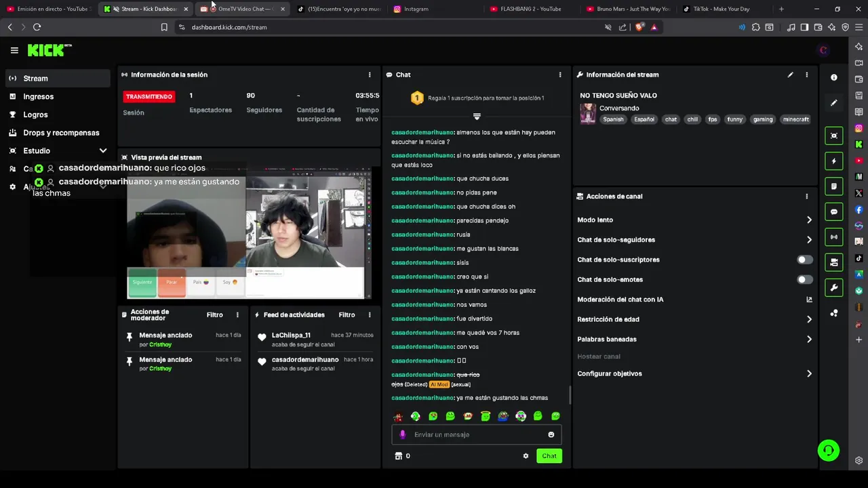The width and height of the screenshot is (868, 488).
Task: Open X (Twitter) in browser sidebar
Action: click(859, 193)
